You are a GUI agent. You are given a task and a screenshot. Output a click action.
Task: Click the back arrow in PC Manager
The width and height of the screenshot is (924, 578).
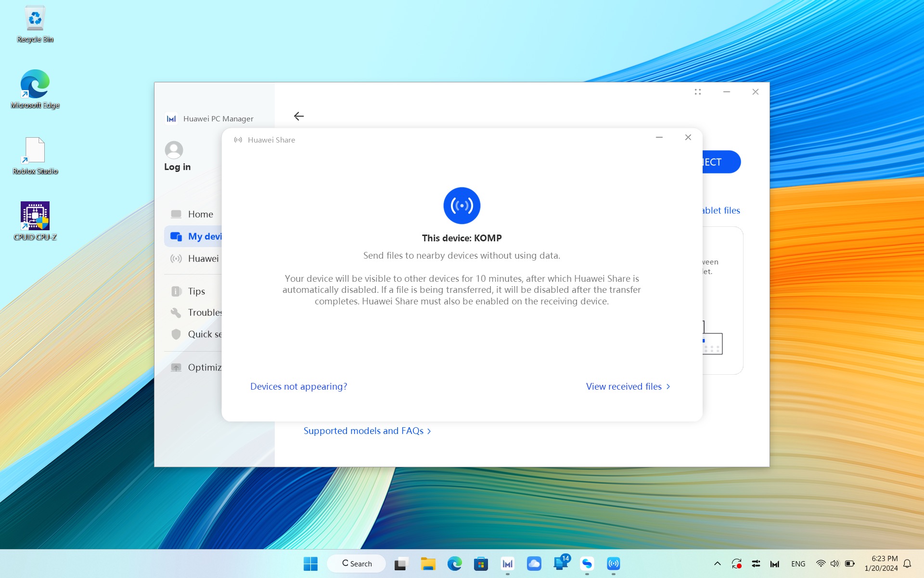[299, 116]
